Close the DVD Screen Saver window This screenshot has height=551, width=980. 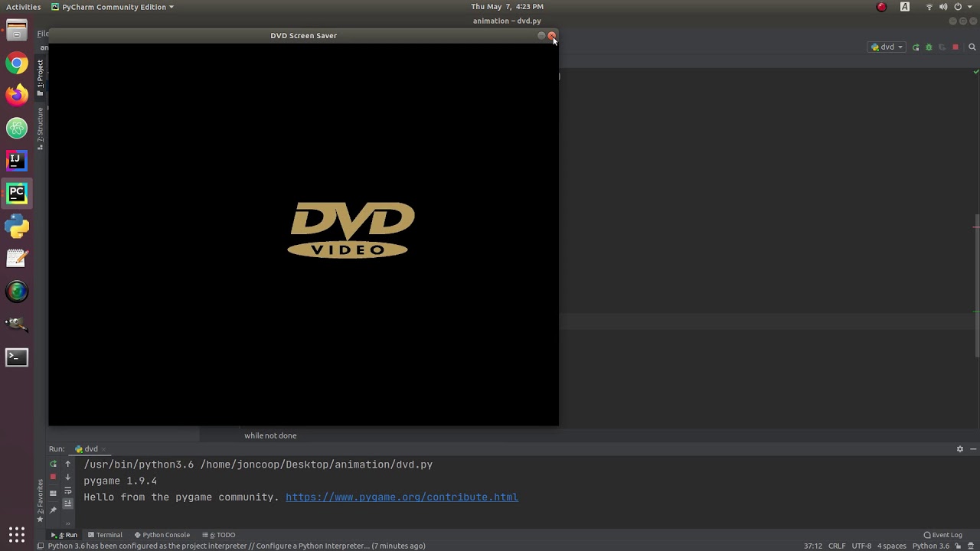[x=551, y=36]
